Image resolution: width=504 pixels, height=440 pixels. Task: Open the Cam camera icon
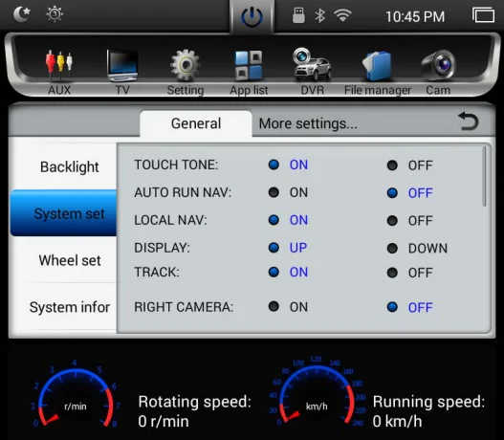click(438, 65)
